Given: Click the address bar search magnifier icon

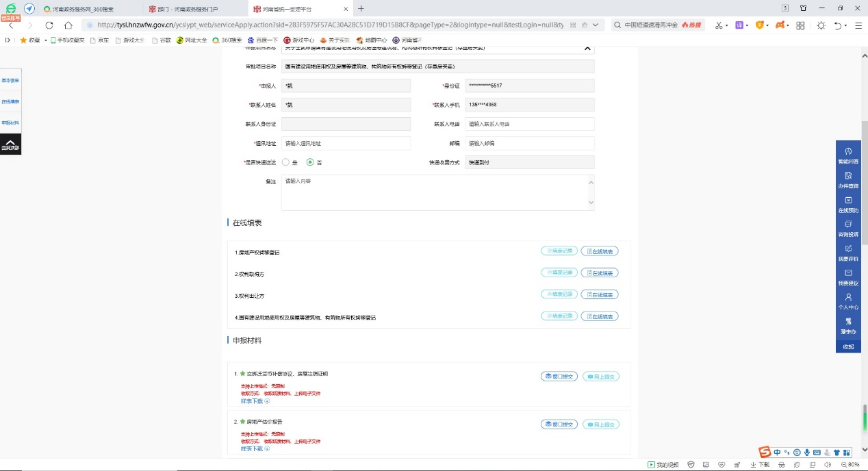Looking at the screenshot, I should tap(616, 25).
